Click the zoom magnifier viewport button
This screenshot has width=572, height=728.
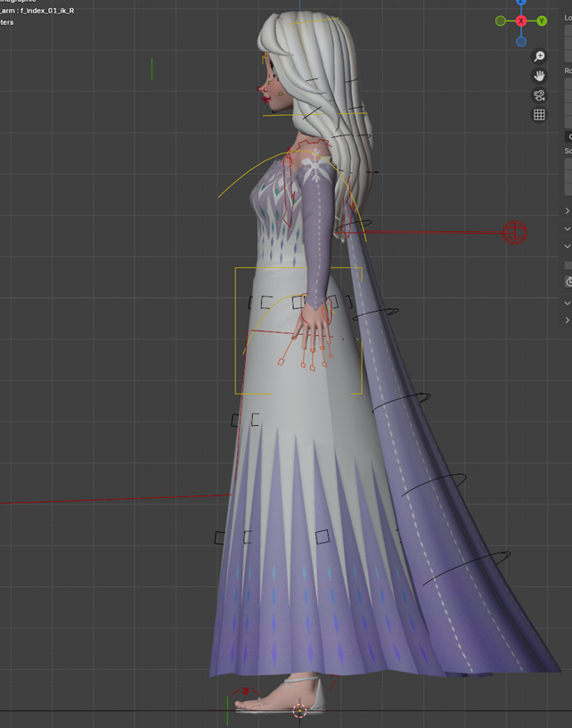[x=539, y=56]
